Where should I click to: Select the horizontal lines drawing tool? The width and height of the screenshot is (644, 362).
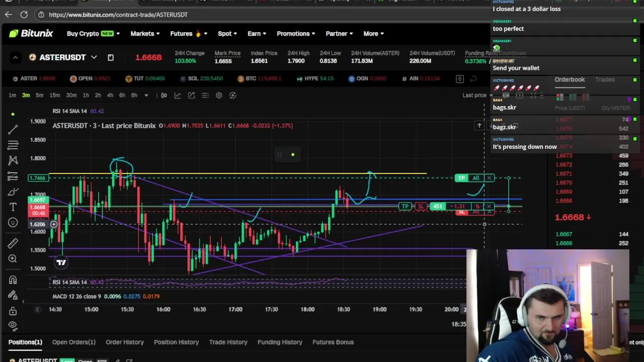pos(13,145)
